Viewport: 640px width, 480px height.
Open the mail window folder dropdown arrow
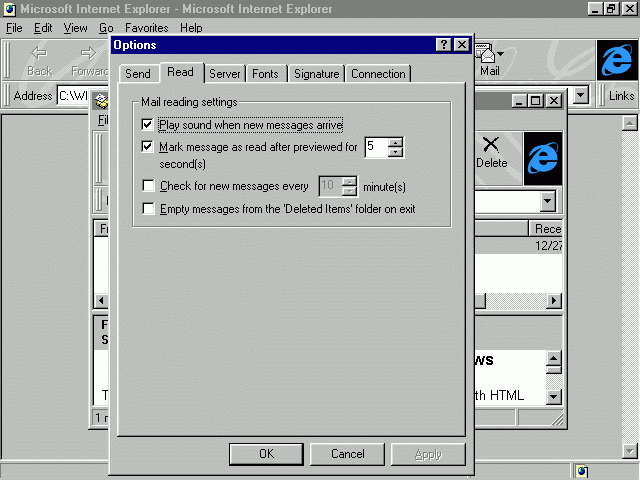[548, 201]
